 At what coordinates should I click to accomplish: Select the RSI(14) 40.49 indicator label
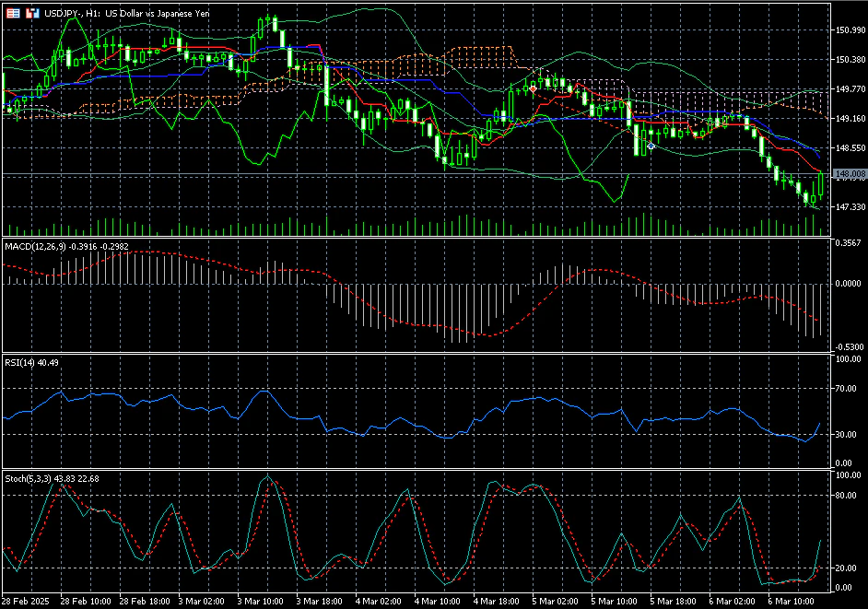point(31,363)
